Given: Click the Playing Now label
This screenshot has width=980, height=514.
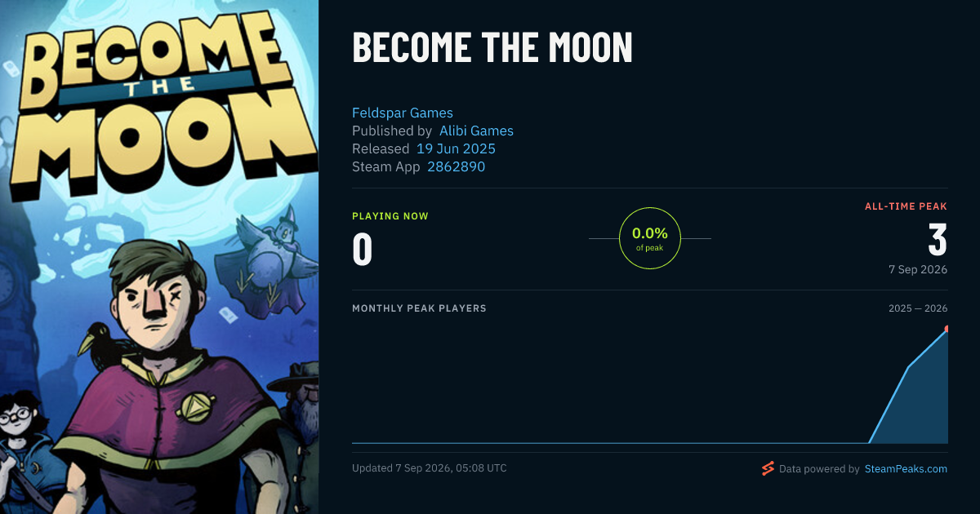Looking at the screenshot, I should point(390,216).
